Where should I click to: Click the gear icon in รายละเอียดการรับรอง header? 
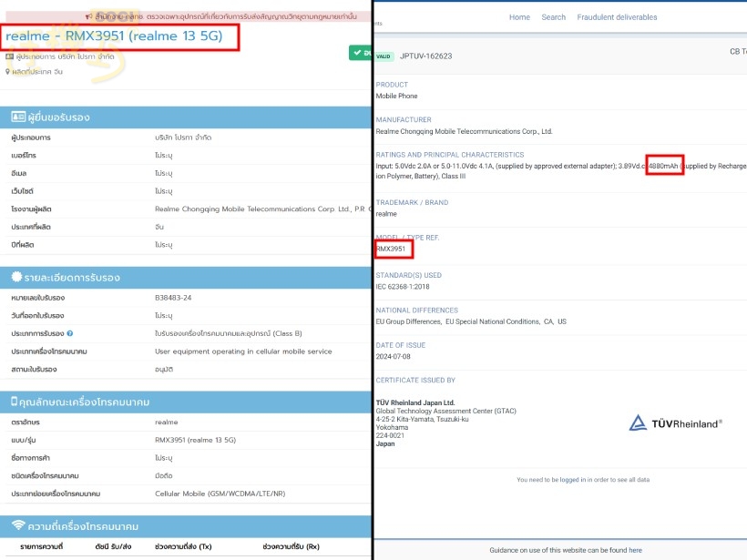(16, 278)
